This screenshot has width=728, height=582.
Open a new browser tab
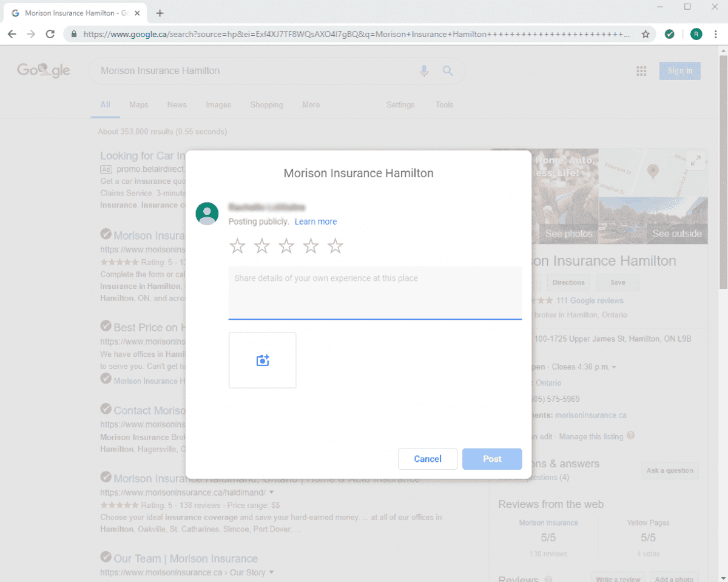click(x=160, y=13)
